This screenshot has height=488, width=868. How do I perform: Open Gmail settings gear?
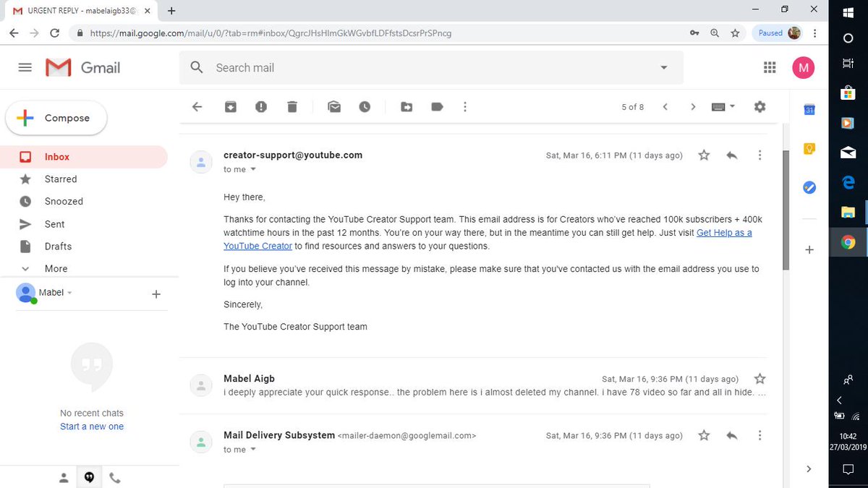point(759,106)
